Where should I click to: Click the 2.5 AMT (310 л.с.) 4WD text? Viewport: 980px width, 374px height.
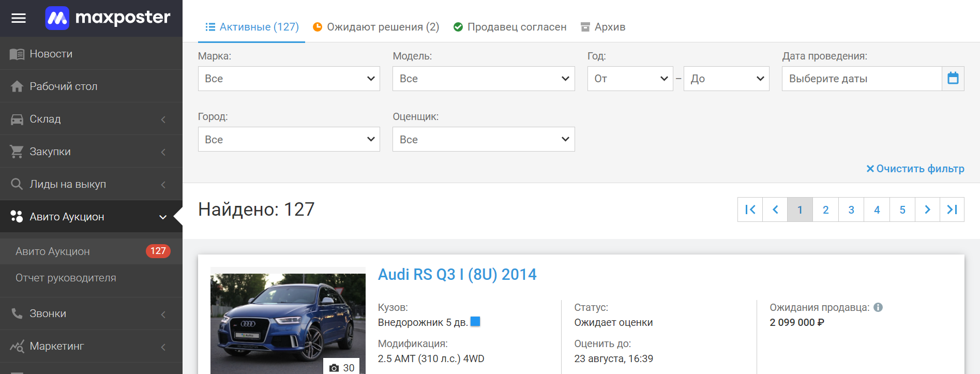[431, 358]
